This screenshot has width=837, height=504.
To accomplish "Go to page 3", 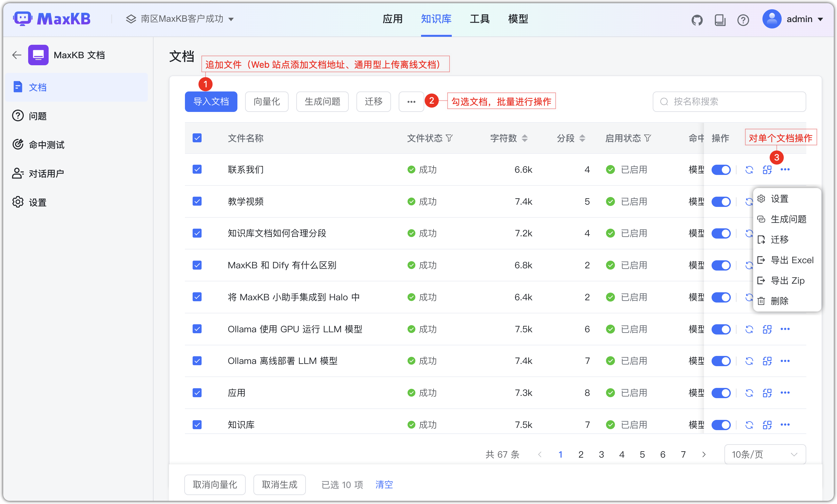I will tap(601, 454).
